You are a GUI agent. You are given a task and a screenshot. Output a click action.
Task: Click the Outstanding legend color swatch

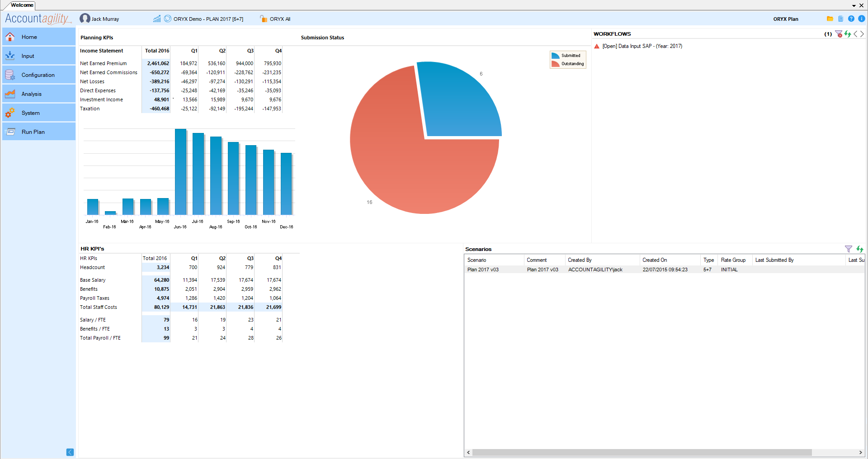556,64
